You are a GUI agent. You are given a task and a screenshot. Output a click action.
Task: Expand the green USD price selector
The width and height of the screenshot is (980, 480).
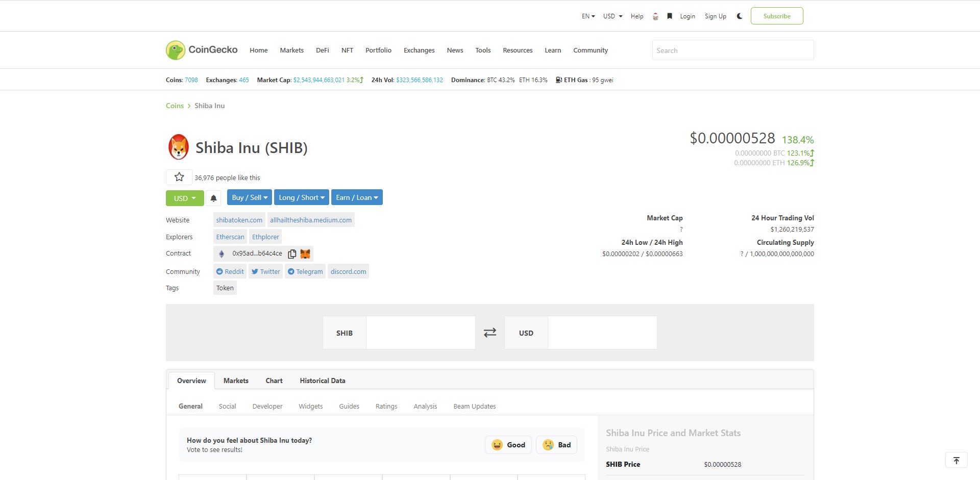[185, 198]
